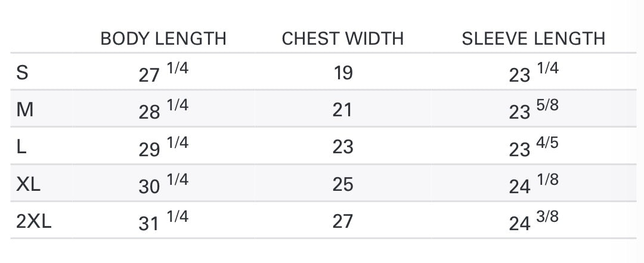Select the XL size row label
The image size is (644, 263).
(29, 184)
